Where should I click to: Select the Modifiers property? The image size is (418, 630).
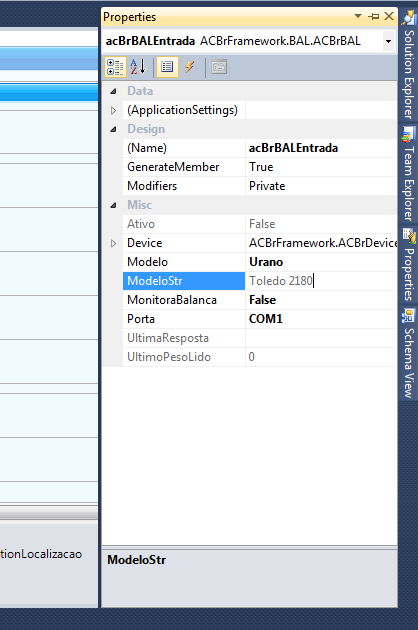pyautogui.click(x=184, y=186)
